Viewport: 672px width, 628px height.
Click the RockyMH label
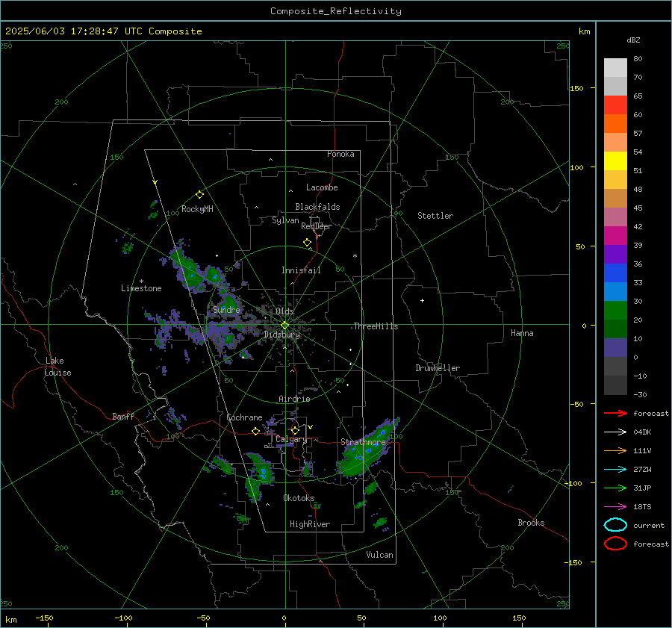coord(197,209)
